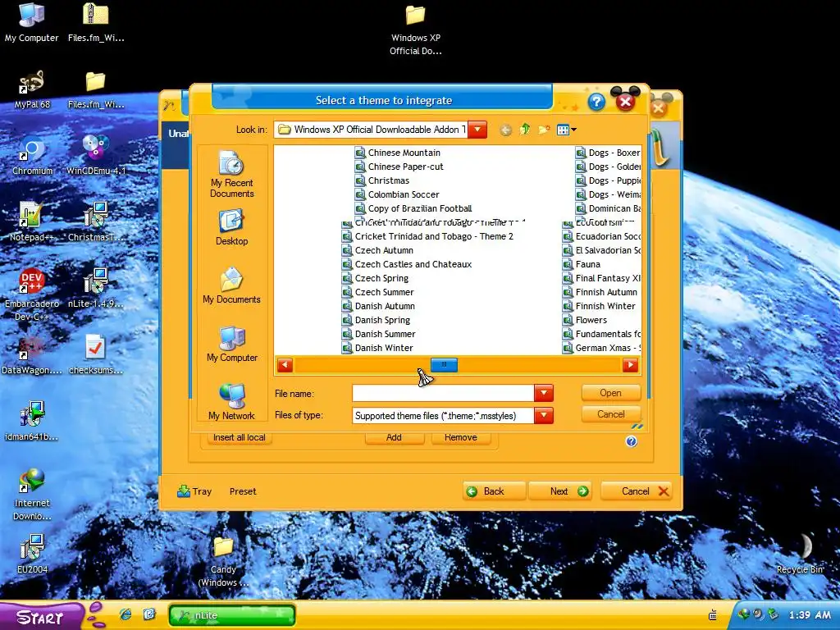840x630 pixels.
Task: Select the Czech Summer theme file
Action: pyautogui.click(x=377, y=292)
